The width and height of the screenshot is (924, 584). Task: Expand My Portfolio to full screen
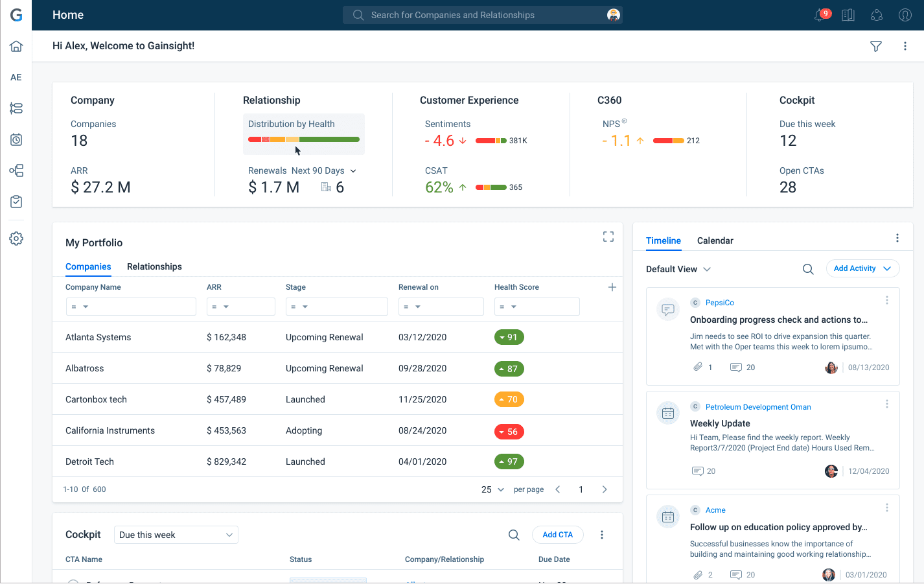608,237
